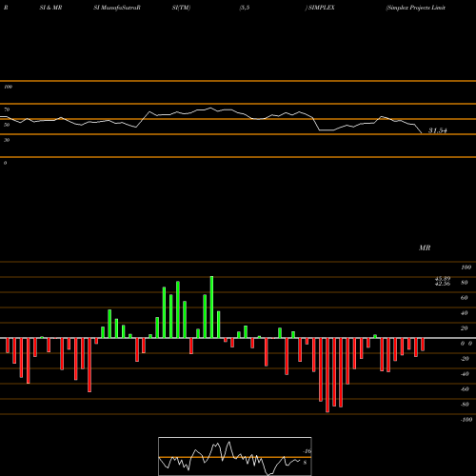Click the RSI current value 31.54
476x476 pixels.
pos(438,130)
